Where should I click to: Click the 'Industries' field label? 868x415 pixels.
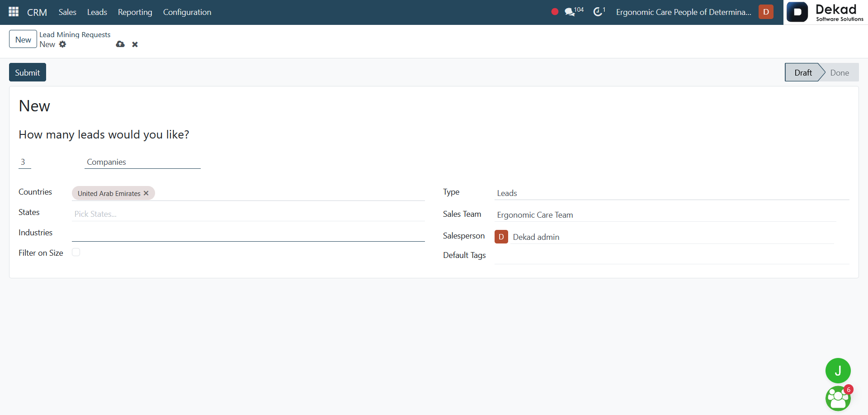tap(35, 233)
